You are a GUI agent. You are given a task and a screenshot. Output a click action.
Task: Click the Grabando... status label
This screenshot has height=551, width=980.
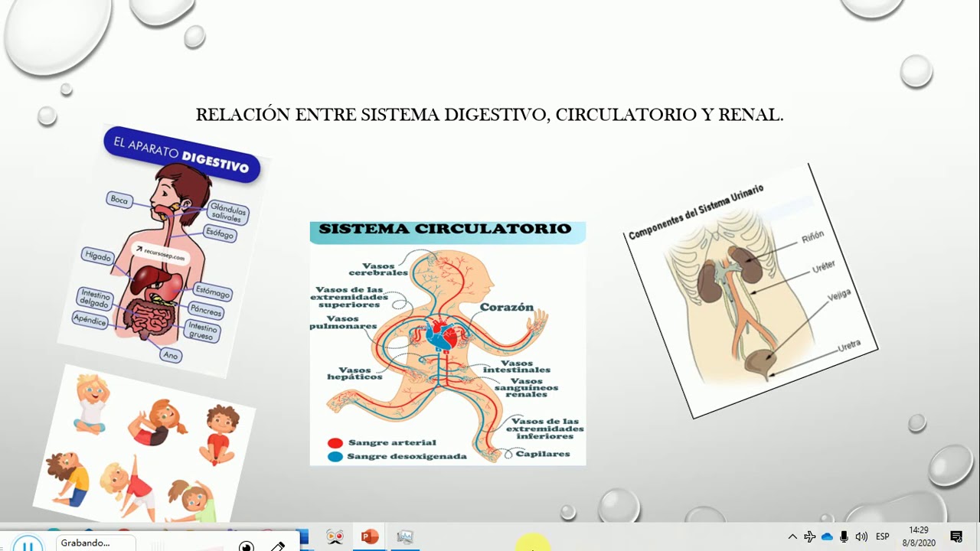pyautogui.click(x=85, y=543)
